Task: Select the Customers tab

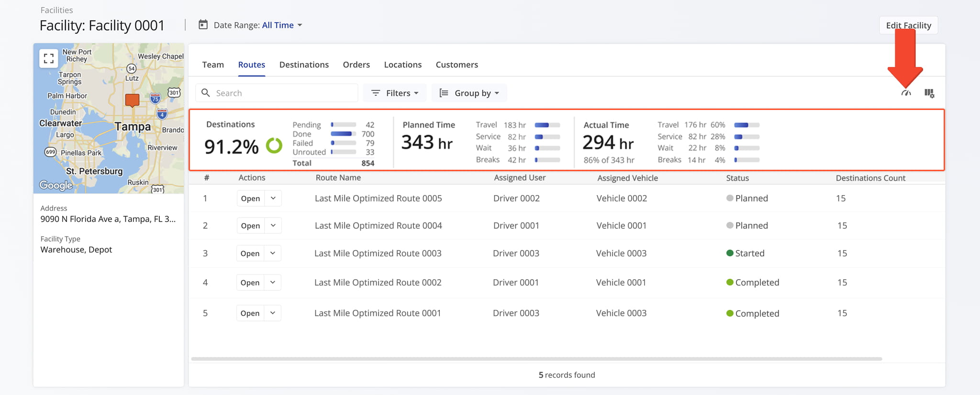Action: 457,65
